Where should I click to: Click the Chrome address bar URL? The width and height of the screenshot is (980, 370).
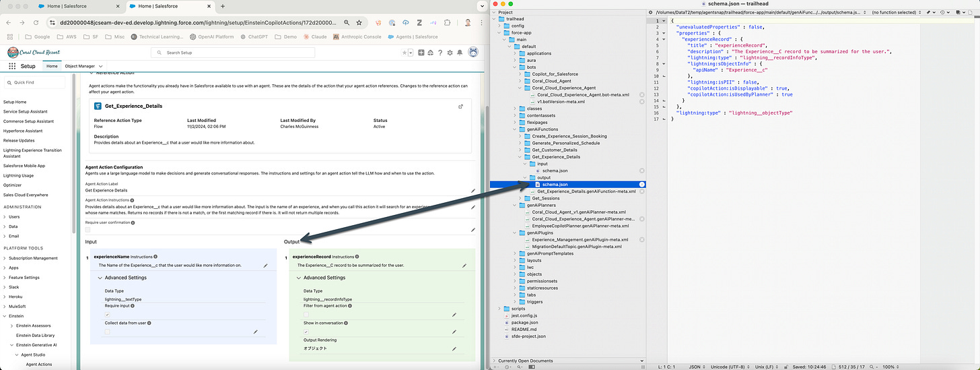click(198, 22)
